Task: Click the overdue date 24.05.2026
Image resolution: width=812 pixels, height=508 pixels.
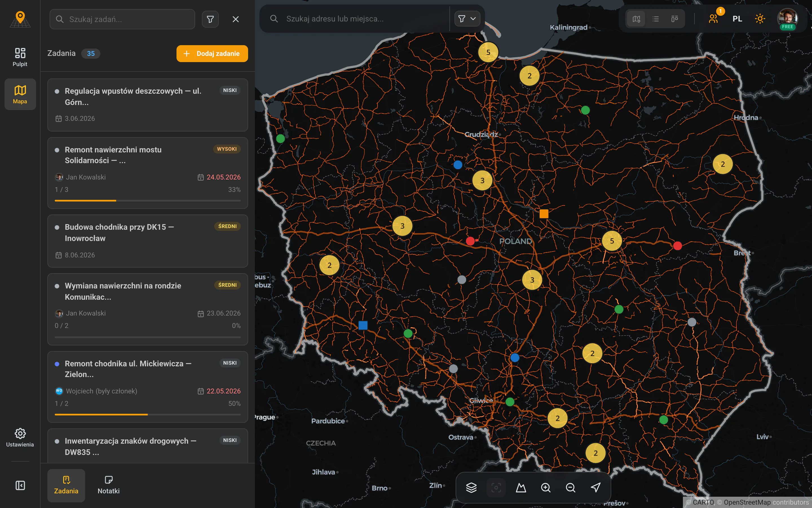Action: click(x=224, y=177)
